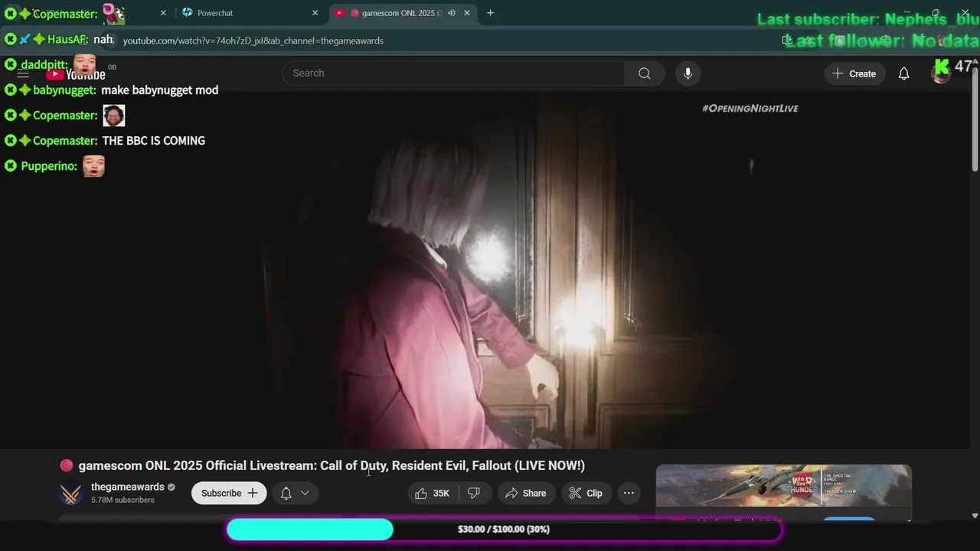Create a Clip of the video
The height and width of the screenshot is (551, 980).
click(586, 493)
